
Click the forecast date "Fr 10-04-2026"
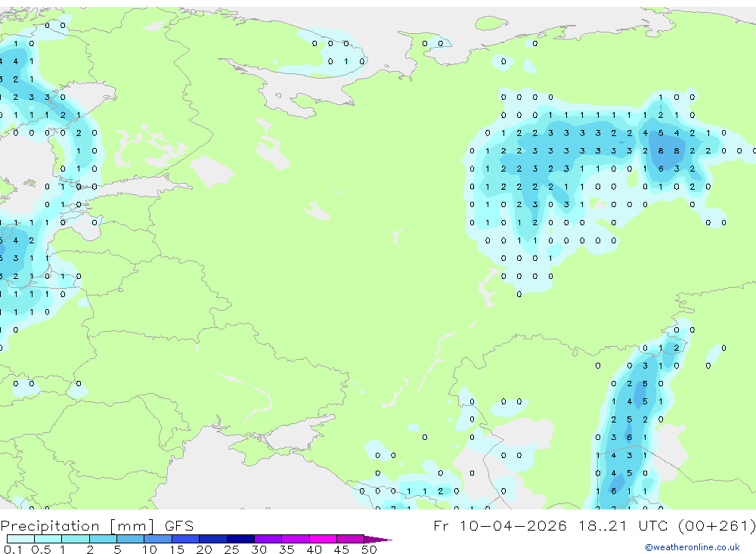500,525
